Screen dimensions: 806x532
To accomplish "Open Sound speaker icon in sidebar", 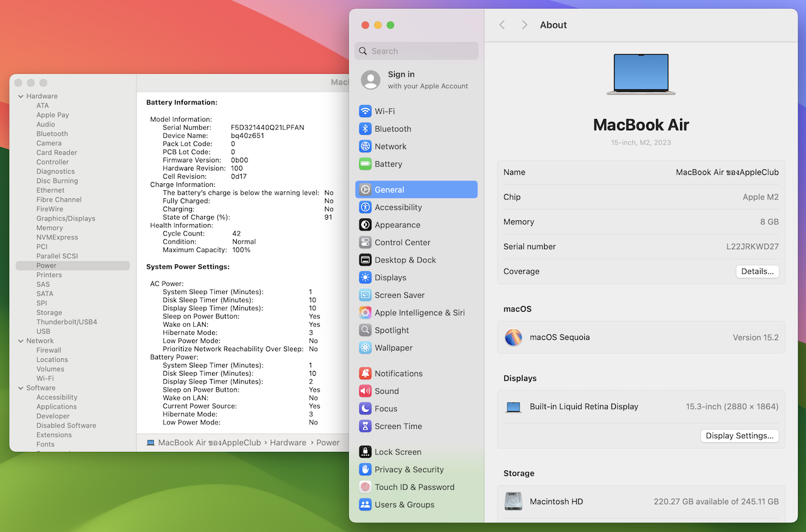I will (365, 391).
